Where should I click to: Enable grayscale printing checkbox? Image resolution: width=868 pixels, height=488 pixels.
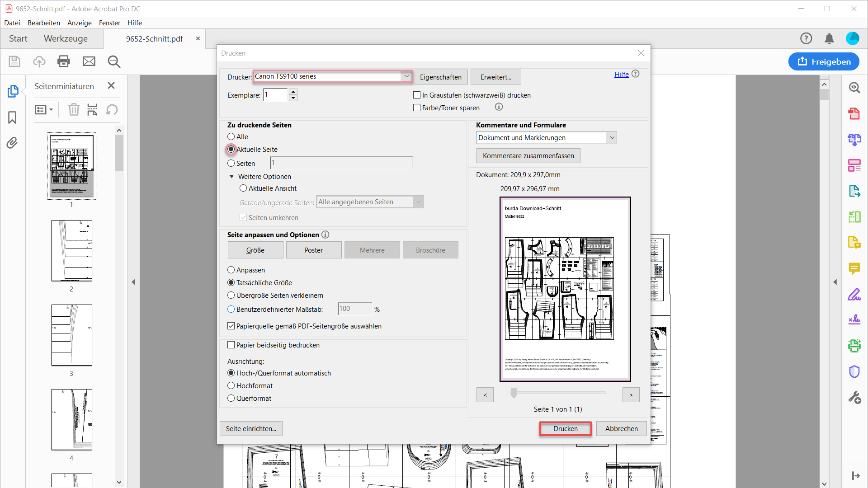pyautogui.click(x=417, y=95)
